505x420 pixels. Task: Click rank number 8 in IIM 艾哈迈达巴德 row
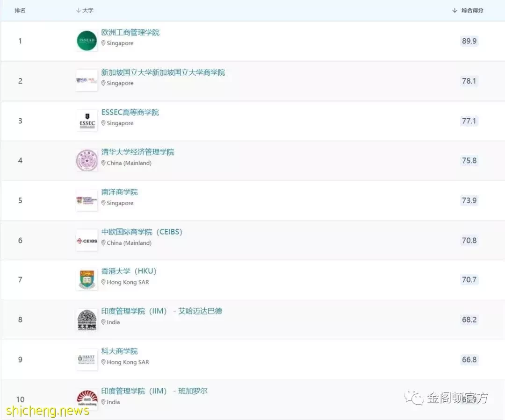coord(20,320)
